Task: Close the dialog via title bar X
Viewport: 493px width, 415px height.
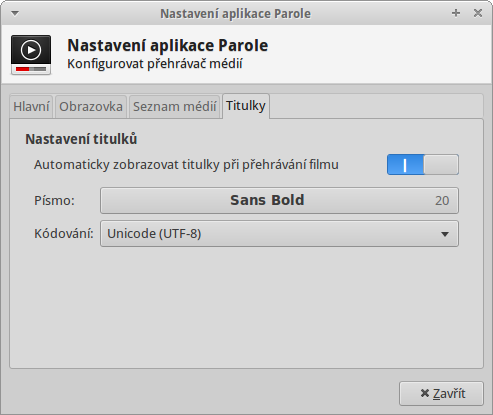Action: point(478,13)
